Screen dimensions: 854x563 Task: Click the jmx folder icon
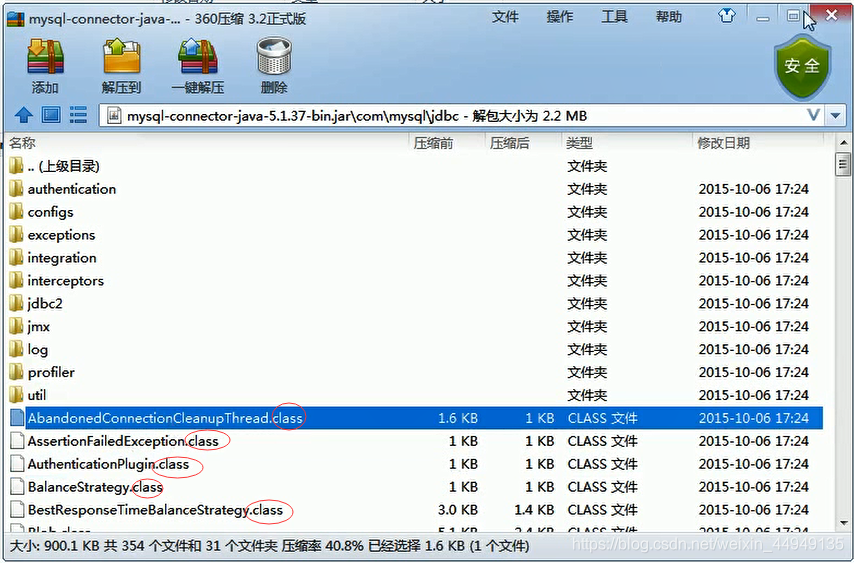17,326
